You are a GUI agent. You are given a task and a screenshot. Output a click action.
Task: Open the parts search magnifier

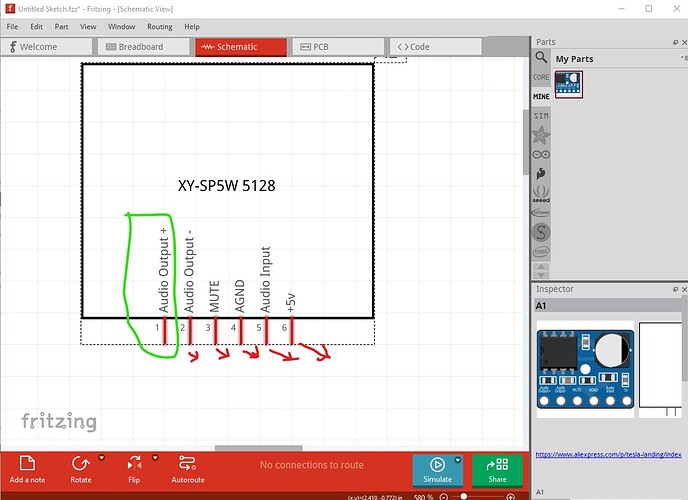click(x=541, y=58)
